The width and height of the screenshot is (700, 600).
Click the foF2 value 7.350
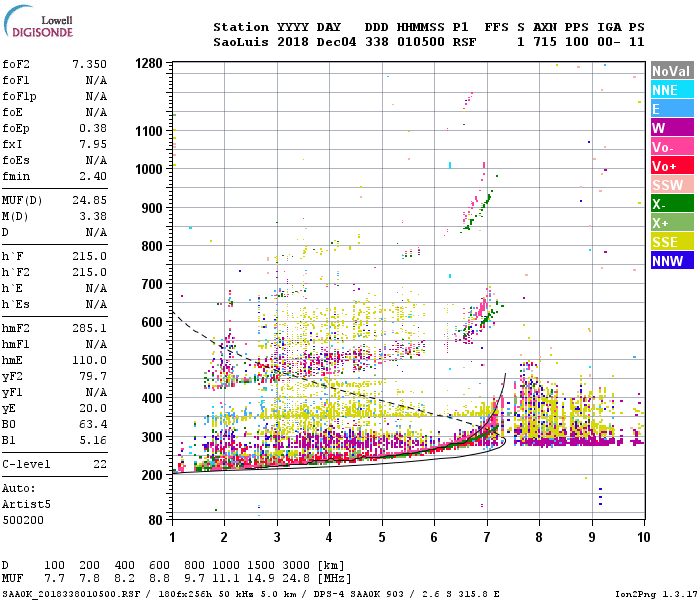tap(89, 64)
